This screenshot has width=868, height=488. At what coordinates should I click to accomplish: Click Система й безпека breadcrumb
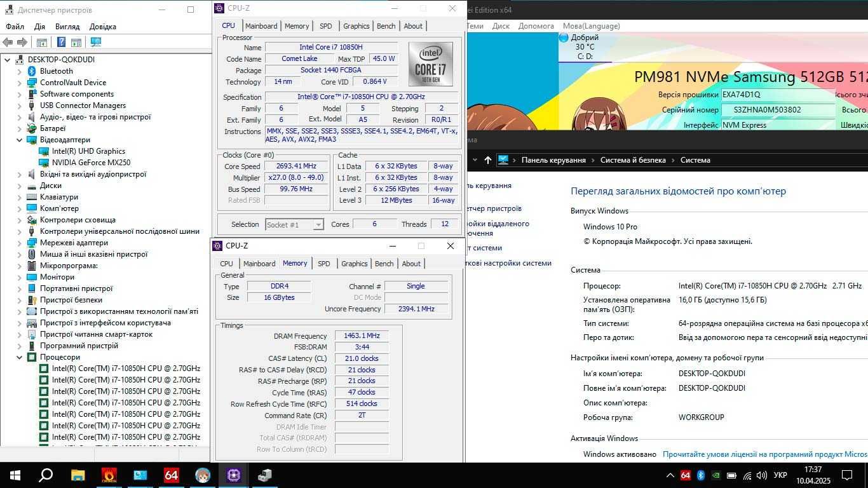point(633,160)
